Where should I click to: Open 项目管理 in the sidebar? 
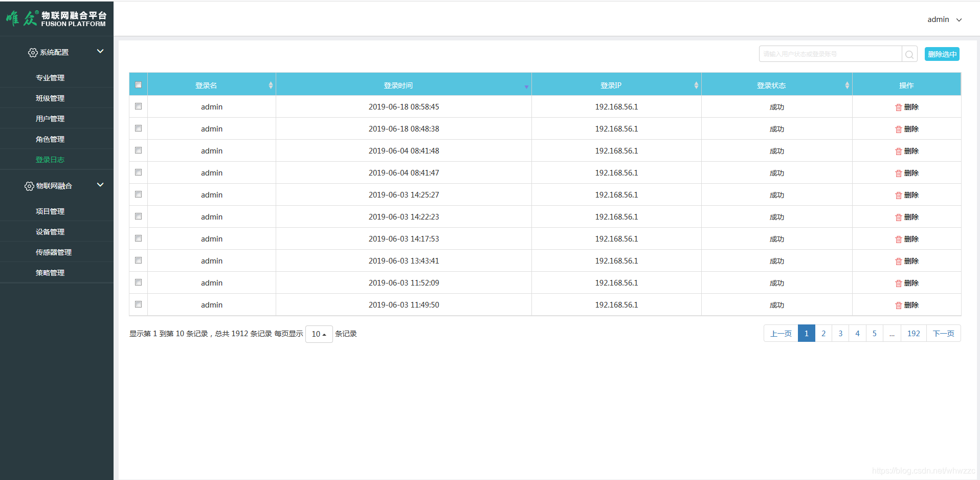(50, 211)
